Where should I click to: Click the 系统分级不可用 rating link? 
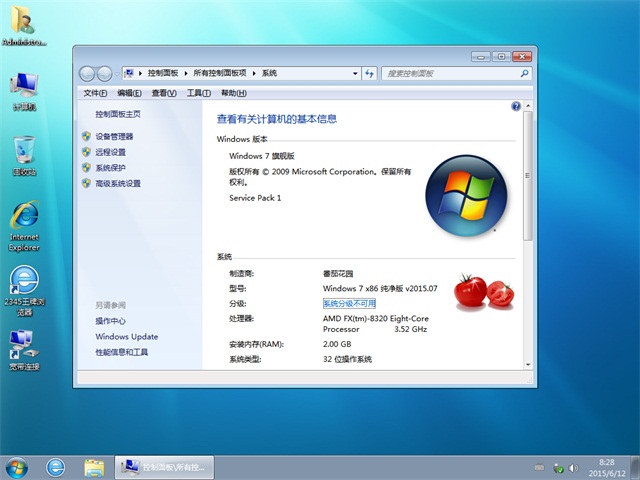[349, 303]
